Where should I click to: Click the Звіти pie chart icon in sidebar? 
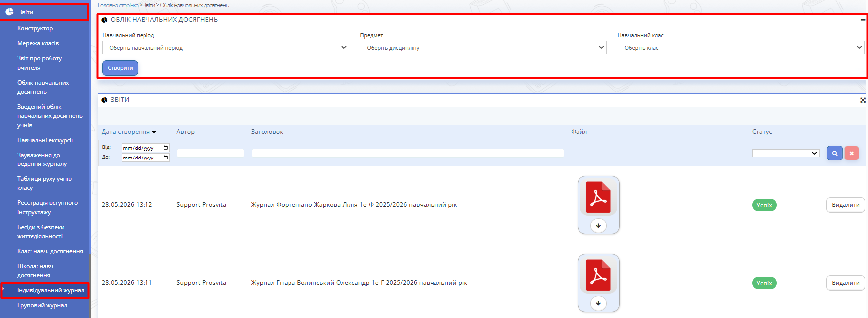click(x=9, y=12)
